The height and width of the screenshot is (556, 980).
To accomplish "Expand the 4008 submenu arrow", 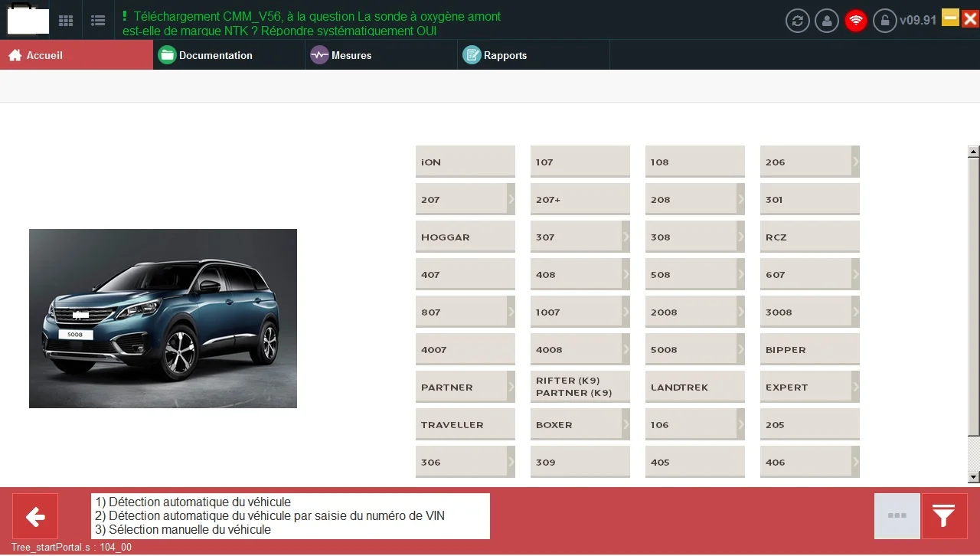I will coord(626,349).
